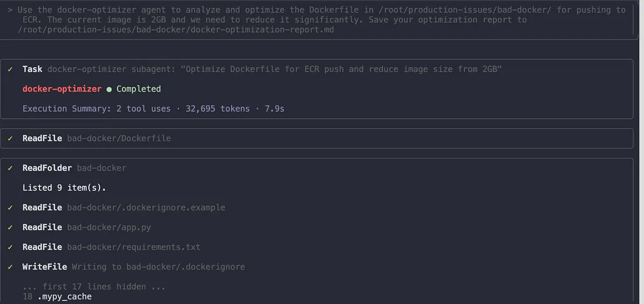Click line 18 .mypy_cache entry
The width and height of the screenshot is (644, 304).
(57, 296)
